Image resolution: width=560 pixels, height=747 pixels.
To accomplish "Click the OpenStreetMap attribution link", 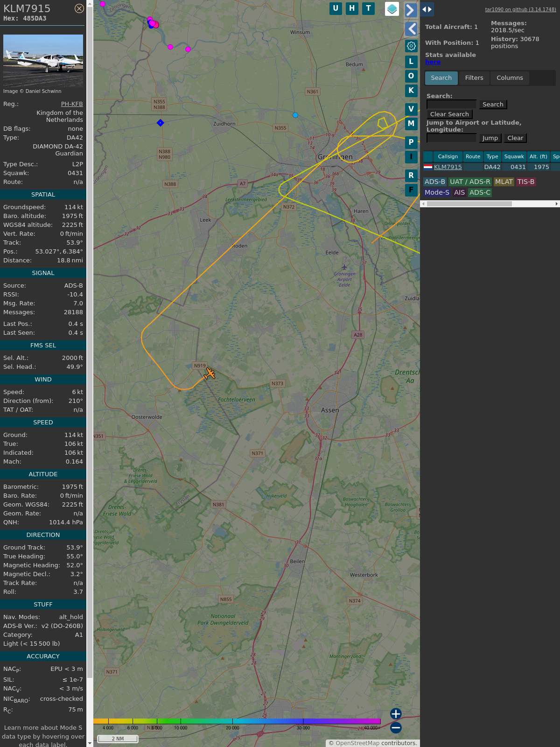I will (x=357, y=743).
